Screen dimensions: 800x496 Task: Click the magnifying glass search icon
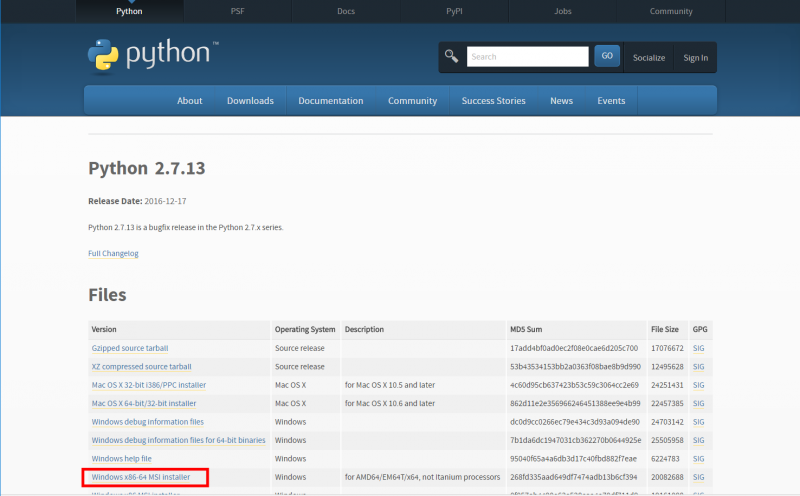point(452,57)
